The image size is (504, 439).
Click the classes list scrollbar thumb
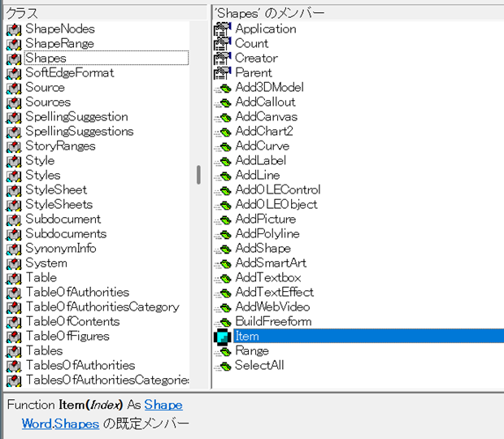(x=198, y=175)
